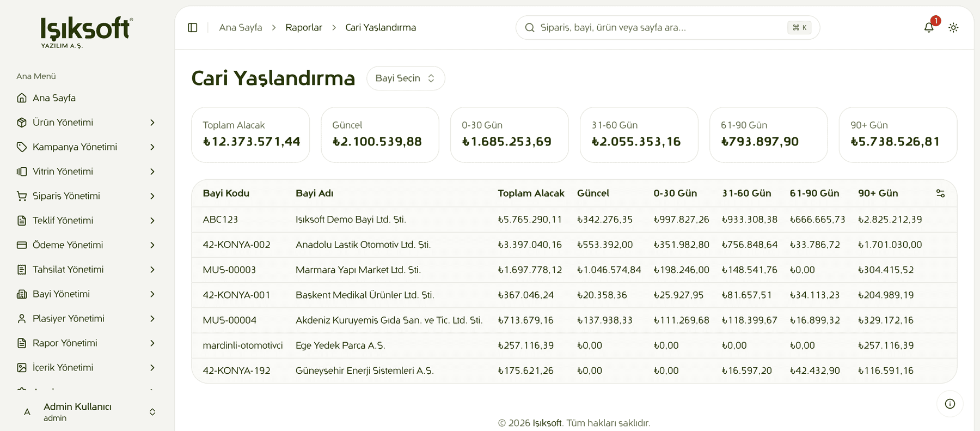Expand Bayi Yönetimi chevron
This screenshot has width=980, height=431.
coord(152,294)
